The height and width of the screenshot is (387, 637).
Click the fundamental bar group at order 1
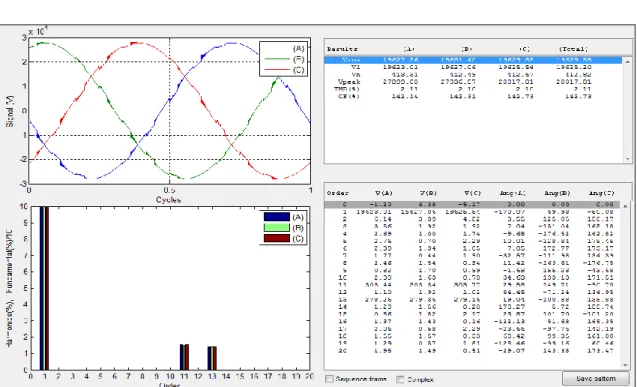click(44, 288)
